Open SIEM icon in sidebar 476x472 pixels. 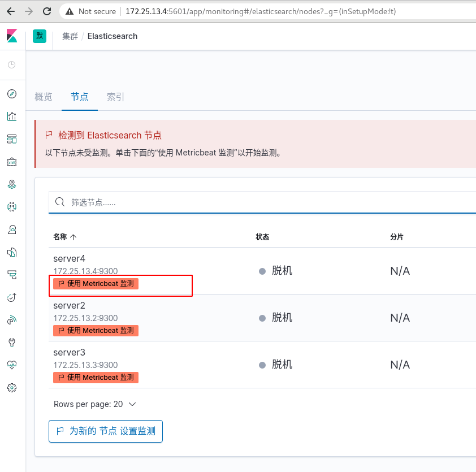[12, 320]
